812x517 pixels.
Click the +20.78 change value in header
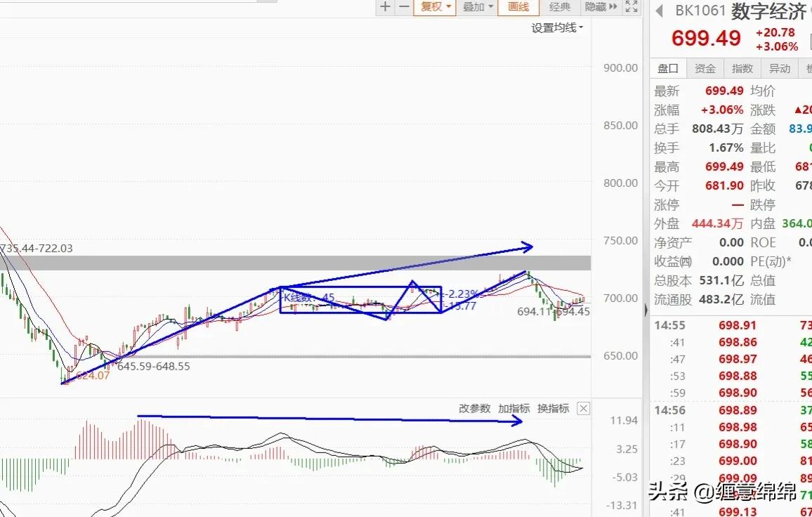pyautogui.click(x=775, y=32)
